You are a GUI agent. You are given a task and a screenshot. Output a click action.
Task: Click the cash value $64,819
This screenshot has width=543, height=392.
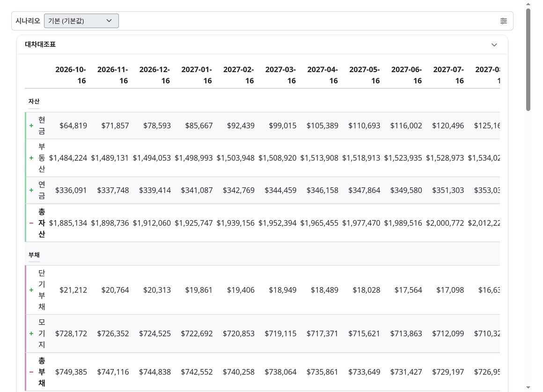coord(73,126)
